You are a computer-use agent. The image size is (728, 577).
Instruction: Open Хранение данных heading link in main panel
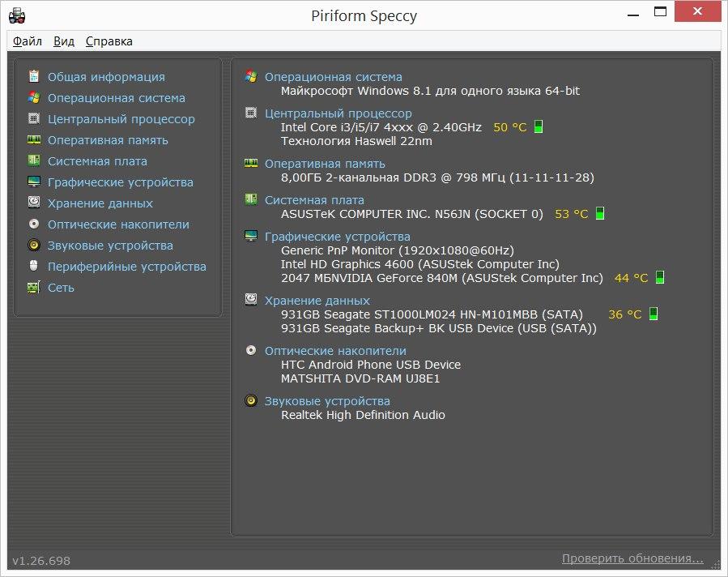tap(317, 301)
